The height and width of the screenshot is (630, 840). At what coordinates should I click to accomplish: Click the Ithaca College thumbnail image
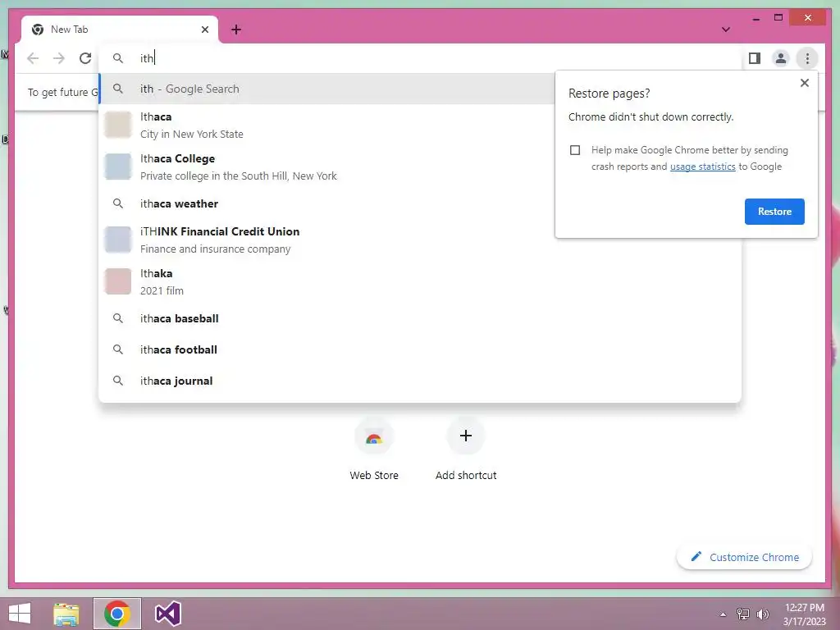tap(118, 167)
